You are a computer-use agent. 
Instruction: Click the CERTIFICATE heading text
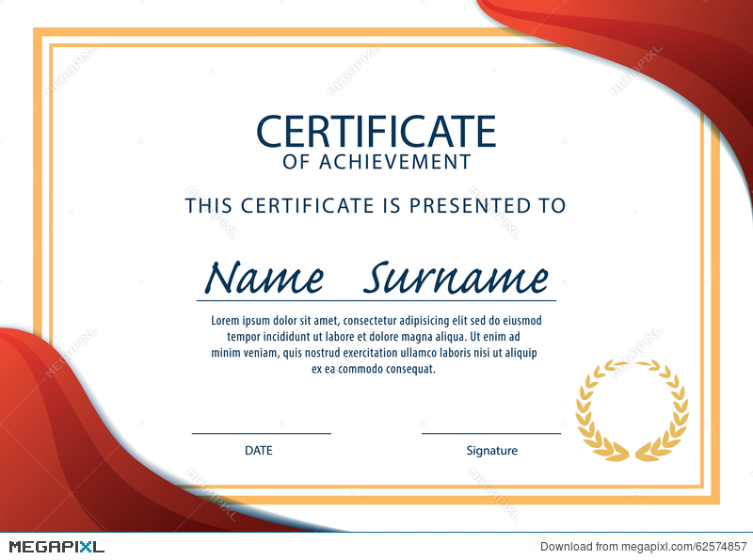click(376, 131)
